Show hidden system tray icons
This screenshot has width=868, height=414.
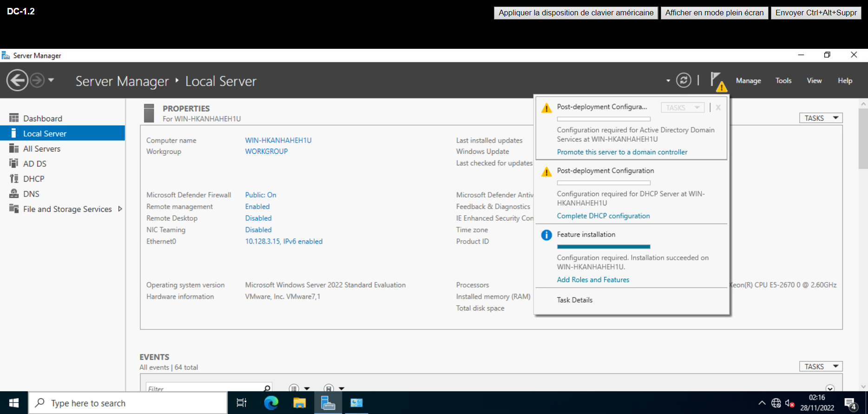[x=762, y=403]
